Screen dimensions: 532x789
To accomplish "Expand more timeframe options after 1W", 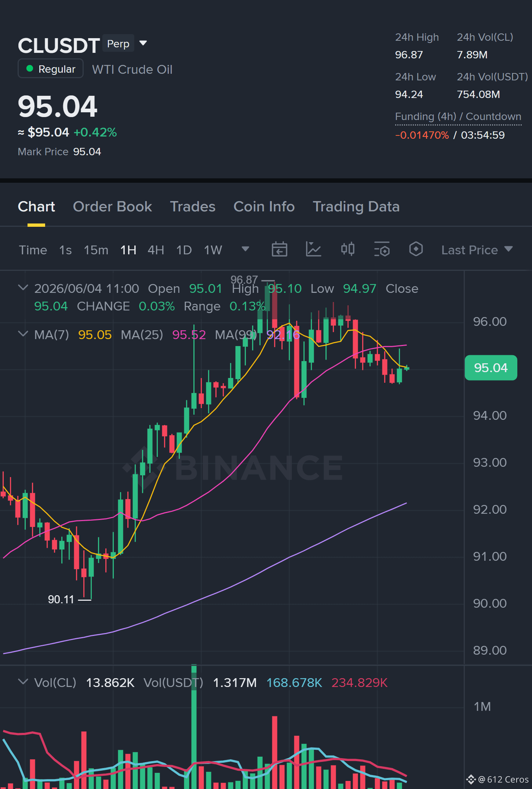I will click(x=245, y=249).
